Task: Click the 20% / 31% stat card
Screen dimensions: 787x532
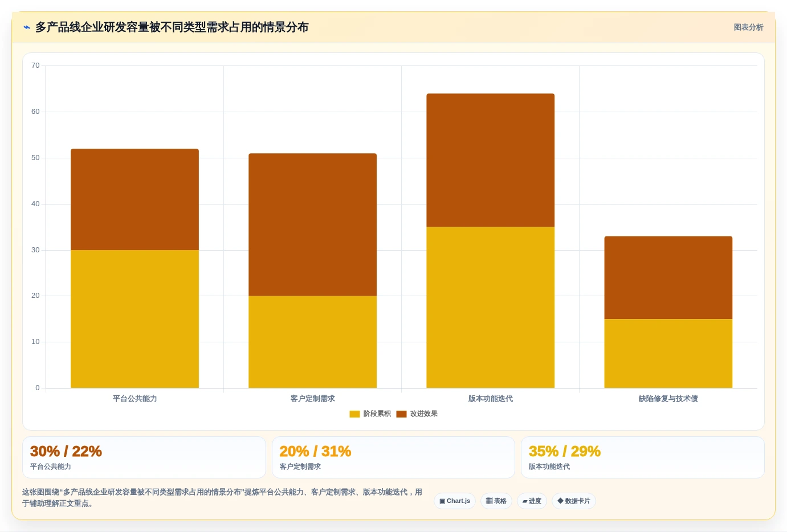Action: (393, 457)
